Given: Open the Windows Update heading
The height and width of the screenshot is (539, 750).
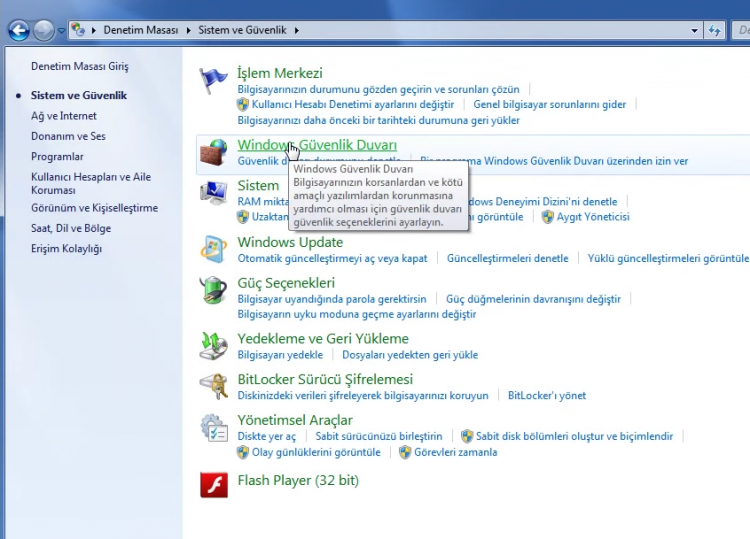Looking at the screenshot, I should point(290,242).
